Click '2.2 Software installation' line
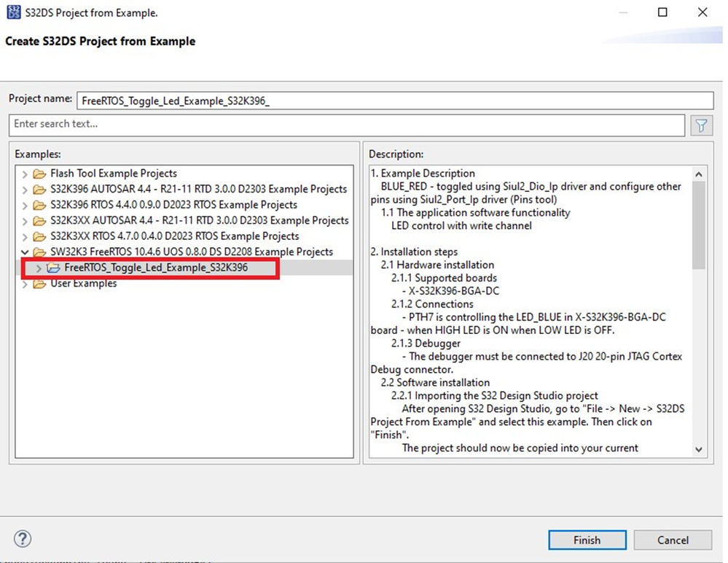Viewport: 728px width, 563px height. [x=435, y=382]
